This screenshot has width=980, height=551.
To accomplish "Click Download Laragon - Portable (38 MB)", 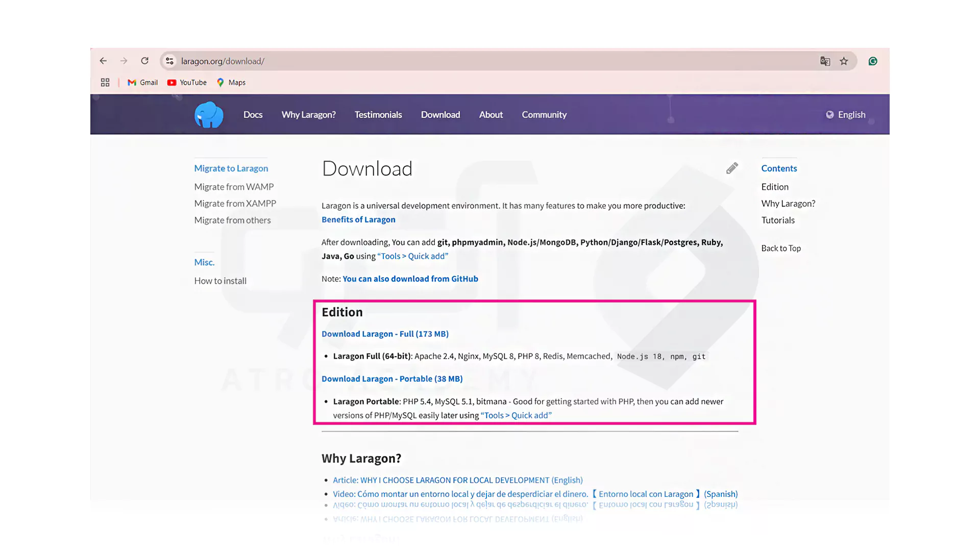I will pyautogui.click(x=392, y=379).
